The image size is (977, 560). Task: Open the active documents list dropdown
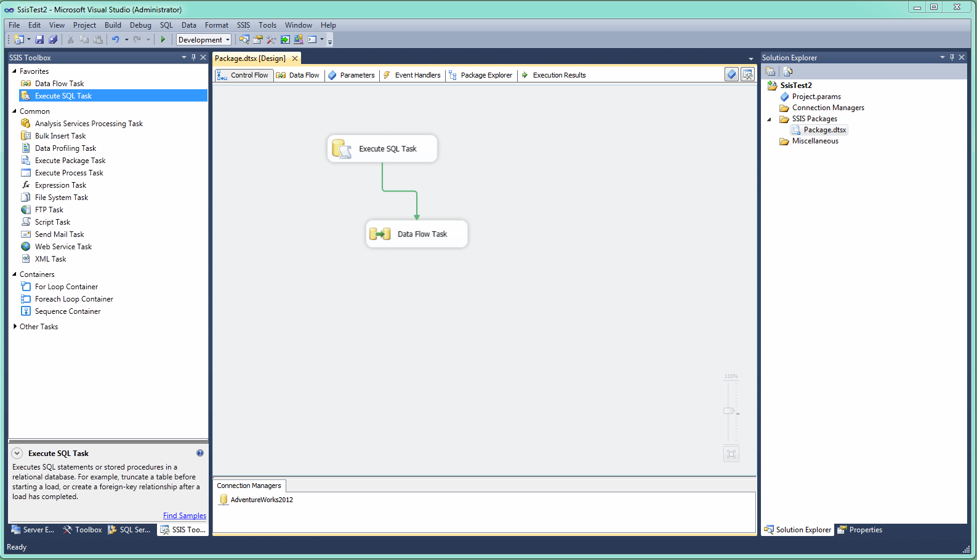[x=750, y=59]
